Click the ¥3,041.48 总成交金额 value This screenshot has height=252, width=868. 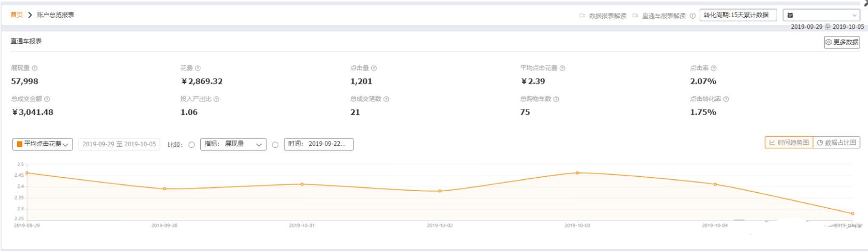click(32, 112)
